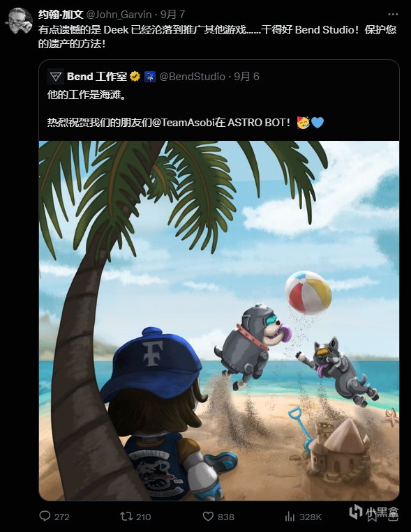
Task: Click the 9月 7 timestamp
Action: [x=173, y=14]
